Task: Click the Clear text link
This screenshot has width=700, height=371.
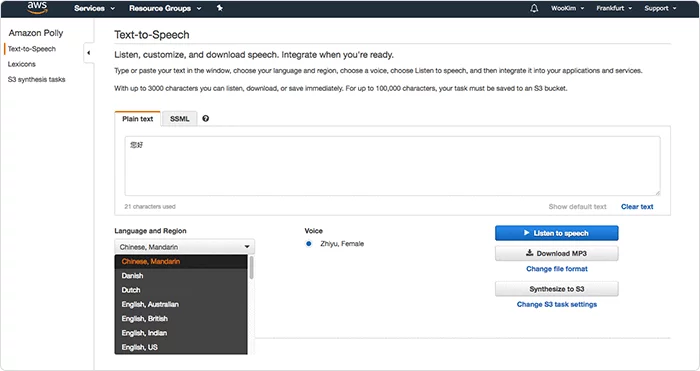Action: (637, 206)
